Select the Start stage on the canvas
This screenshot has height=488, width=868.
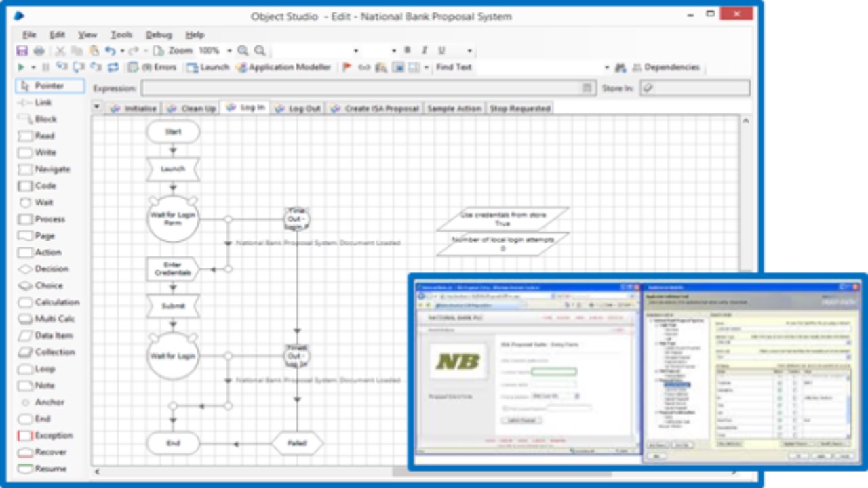point(173,131)
